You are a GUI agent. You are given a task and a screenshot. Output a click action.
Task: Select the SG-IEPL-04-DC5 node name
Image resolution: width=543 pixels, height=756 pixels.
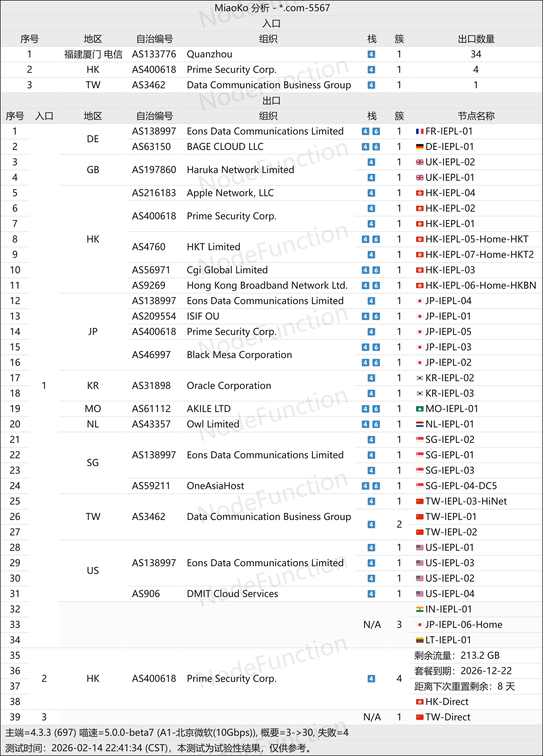(461, 486)
